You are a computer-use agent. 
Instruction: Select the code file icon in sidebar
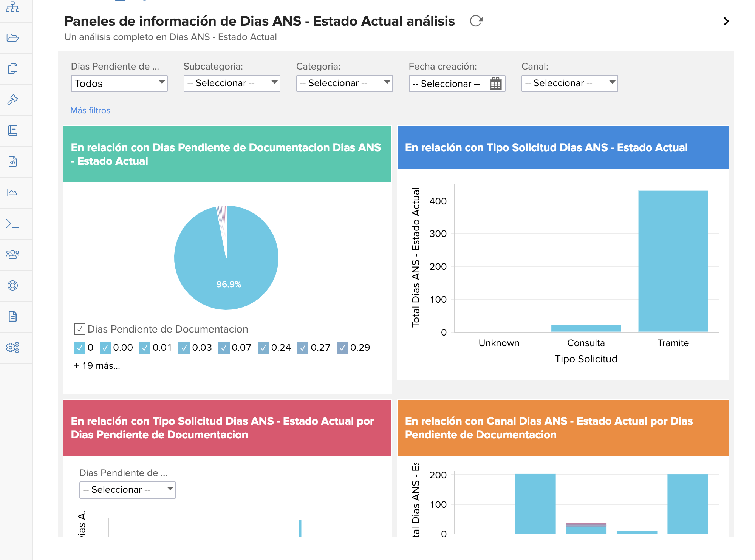pos(13,161)
